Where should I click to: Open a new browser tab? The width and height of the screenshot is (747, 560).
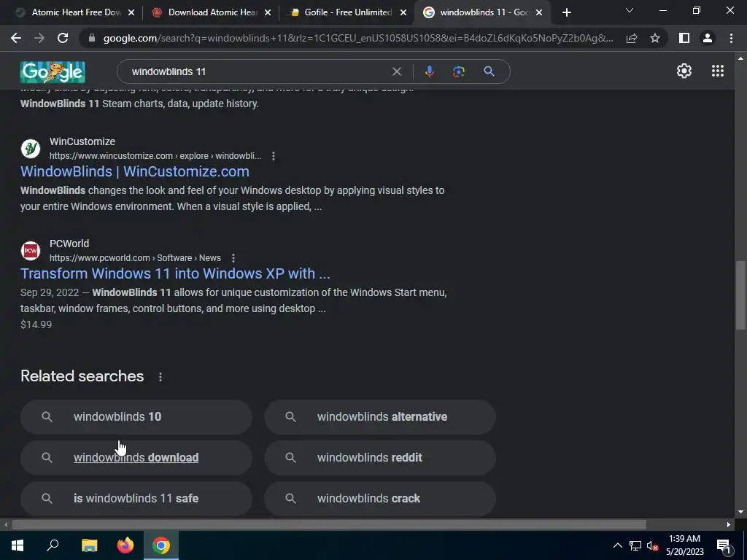566,12
